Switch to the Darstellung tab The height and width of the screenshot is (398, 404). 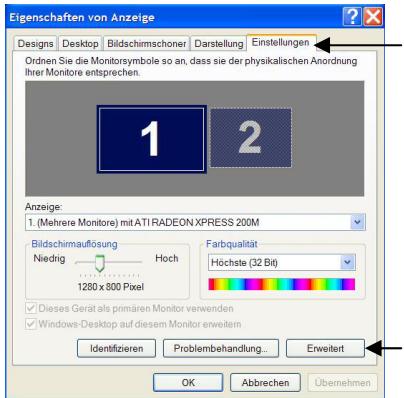pyautogui.click(x=219, y=44)
